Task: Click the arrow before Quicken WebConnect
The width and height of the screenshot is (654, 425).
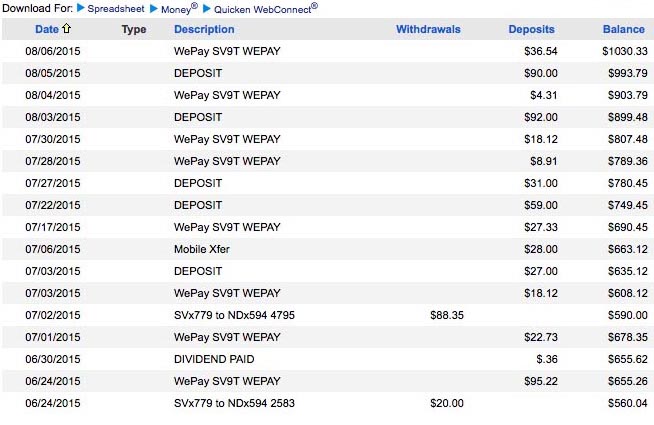Action: click(206, 8)
